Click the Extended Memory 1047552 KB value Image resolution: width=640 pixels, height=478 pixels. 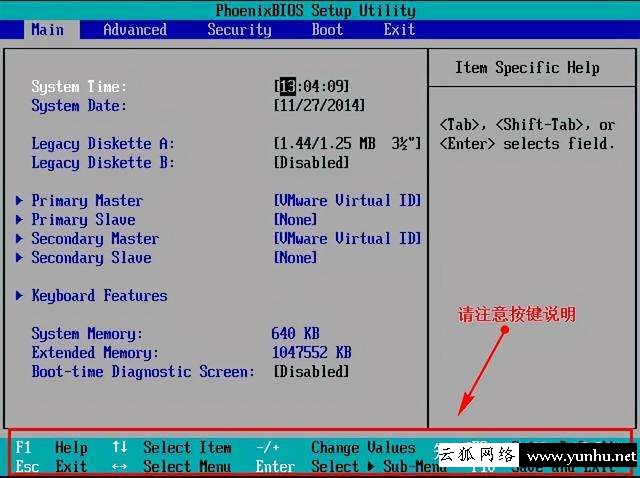point(311,352)
